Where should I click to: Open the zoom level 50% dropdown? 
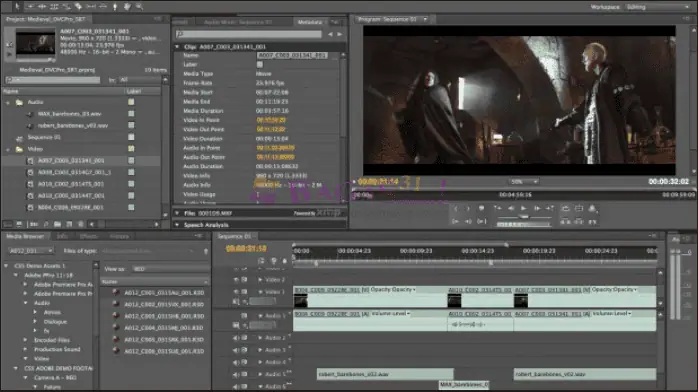pos(524,182)
